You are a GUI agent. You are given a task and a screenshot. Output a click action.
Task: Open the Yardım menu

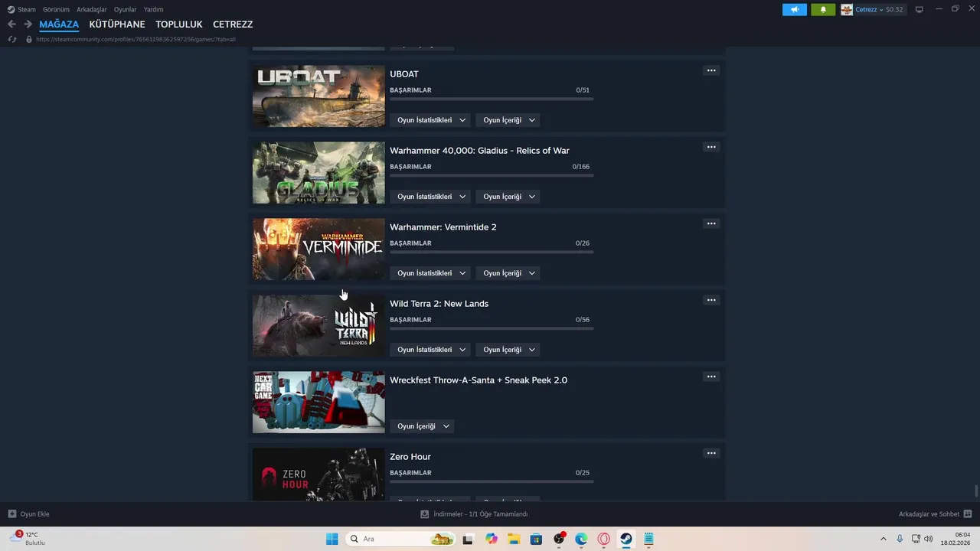[153, 9]
